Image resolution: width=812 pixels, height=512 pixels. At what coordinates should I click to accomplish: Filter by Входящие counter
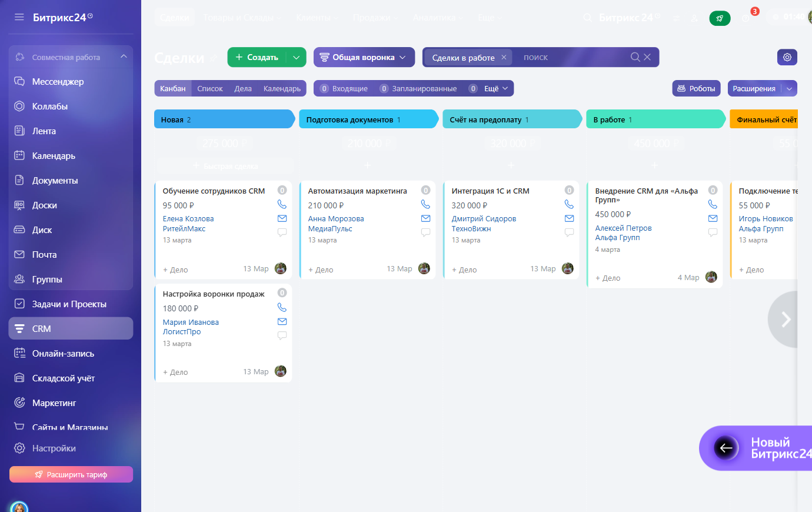(344, 88)
